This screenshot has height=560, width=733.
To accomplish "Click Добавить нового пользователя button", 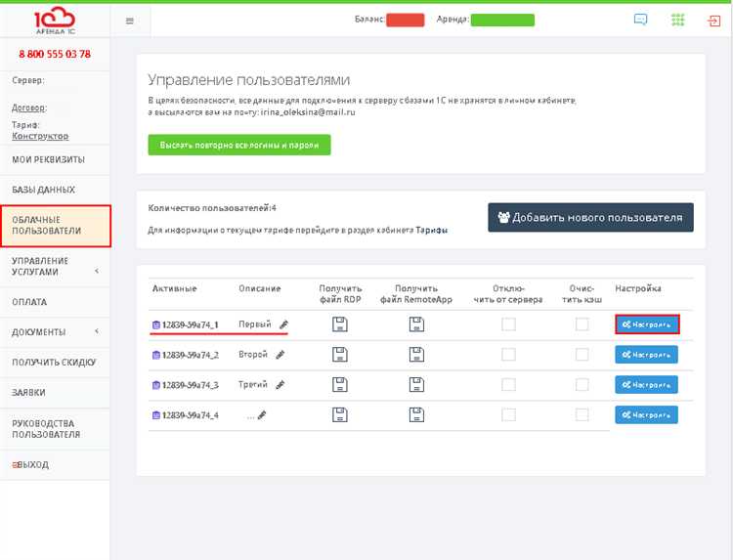I will [590, 217].
